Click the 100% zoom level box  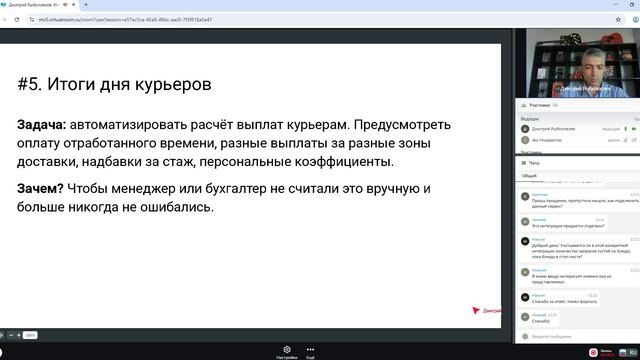pos(30,335)
